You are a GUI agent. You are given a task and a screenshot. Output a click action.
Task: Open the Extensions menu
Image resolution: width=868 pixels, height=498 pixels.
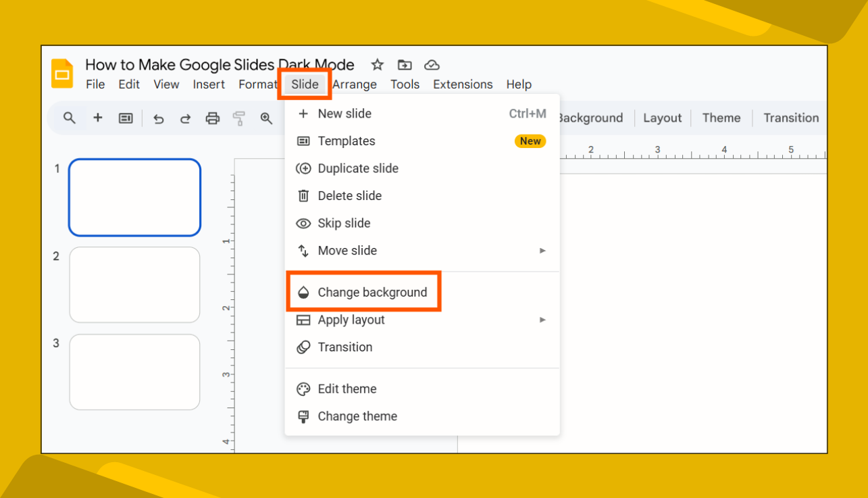click(x=463, y=84)
